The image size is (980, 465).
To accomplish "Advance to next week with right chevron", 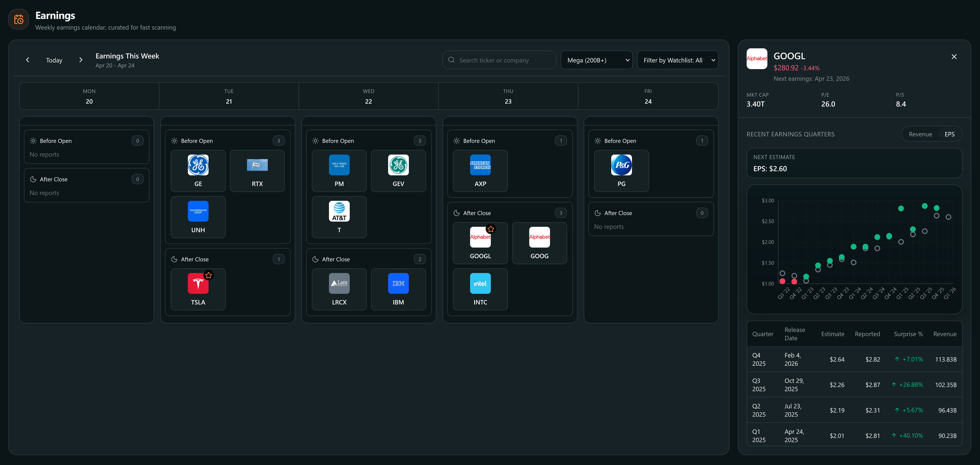I will click(x=81, y=60).
